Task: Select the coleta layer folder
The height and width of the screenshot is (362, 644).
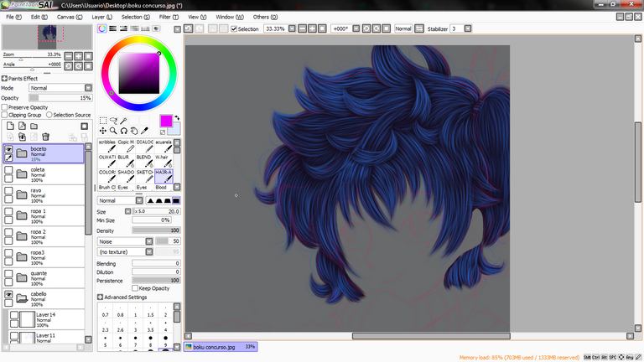Action: 44,174
